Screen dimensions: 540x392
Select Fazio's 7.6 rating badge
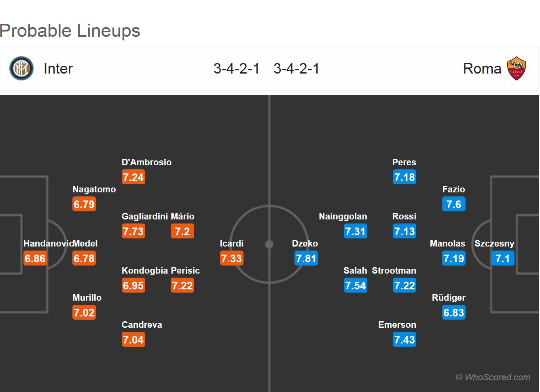pyautogui.click(x=454, y=204)
